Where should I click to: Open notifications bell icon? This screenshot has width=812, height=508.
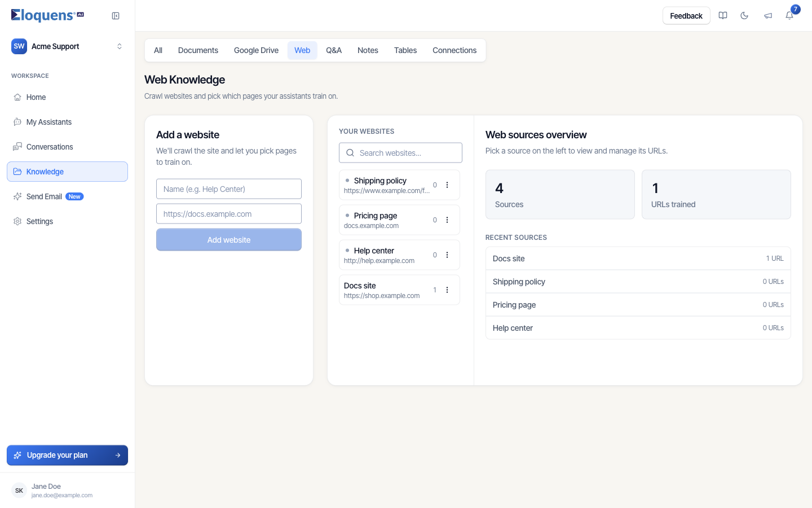click(x=789, y=16)
